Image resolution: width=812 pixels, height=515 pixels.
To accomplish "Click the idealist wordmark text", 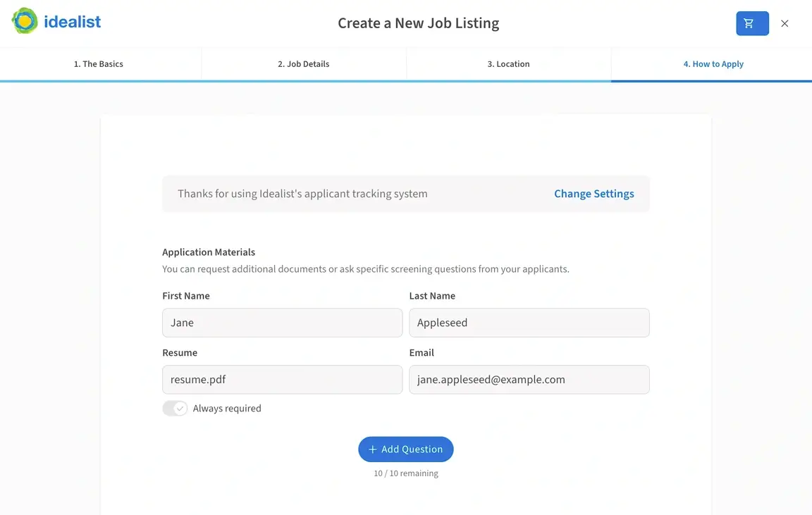I will pos(72,22).
